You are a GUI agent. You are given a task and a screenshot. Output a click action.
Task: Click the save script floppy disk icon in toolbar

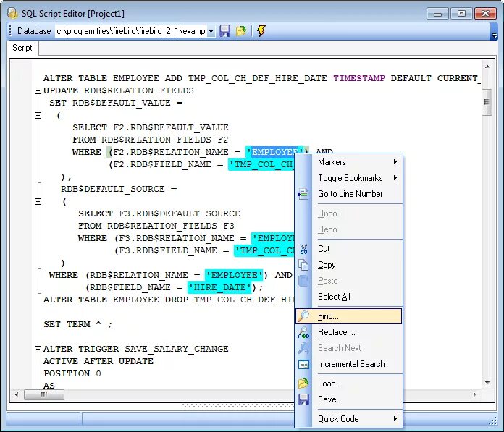224,31
